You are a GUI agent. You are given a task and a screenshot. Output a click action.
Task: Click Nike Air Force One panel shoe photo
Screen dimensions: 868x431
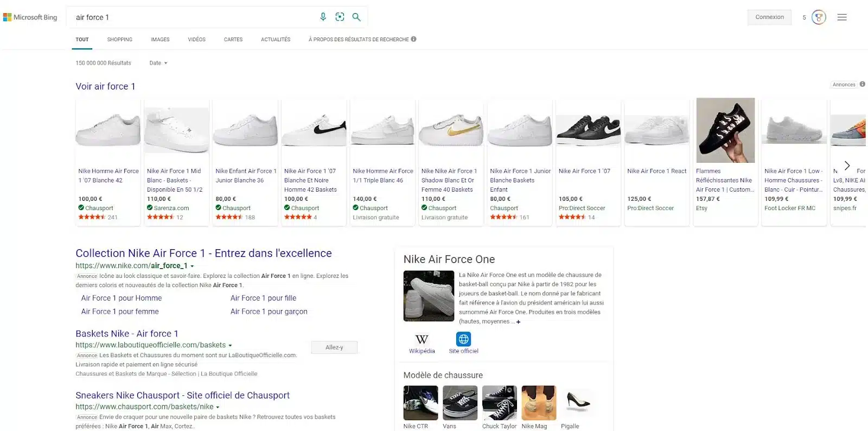point(429,296)
